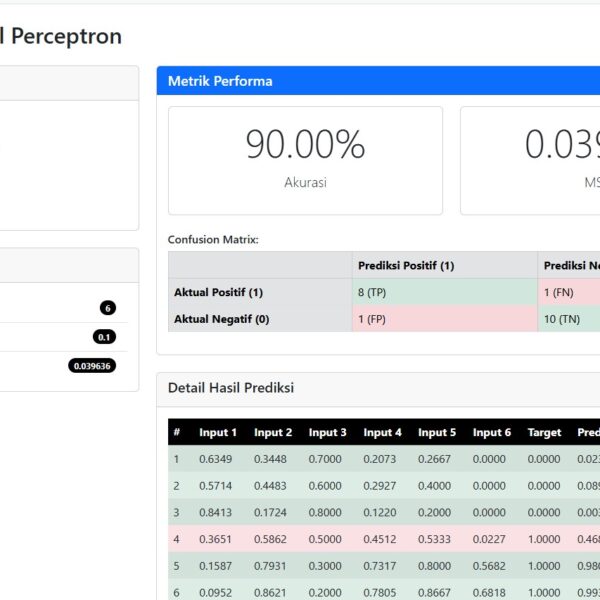
Task: Click the Input 5 column header
Action: [x=437, y=432]
